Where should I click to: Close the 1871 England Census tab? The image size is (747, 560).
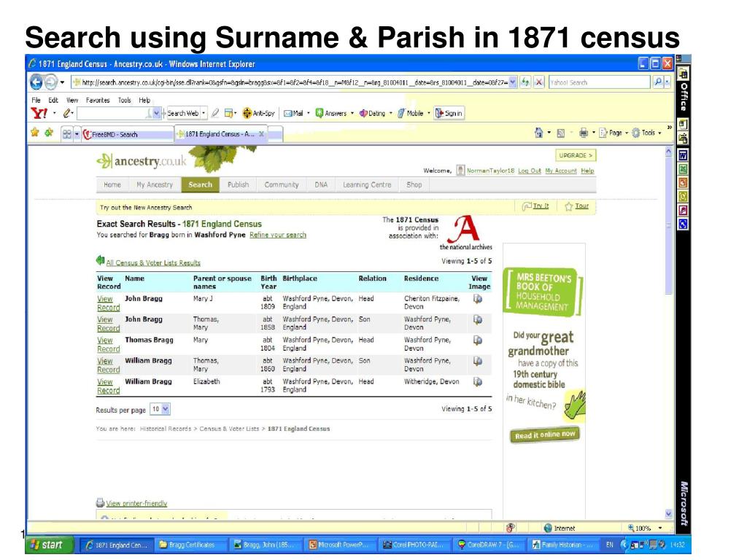(x=262, y=134)
